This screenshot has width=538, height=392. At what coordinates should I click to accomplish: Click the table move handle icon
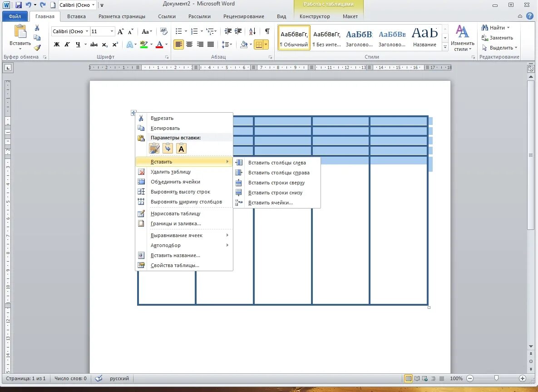pyautogui.click(x=133, y=113)
